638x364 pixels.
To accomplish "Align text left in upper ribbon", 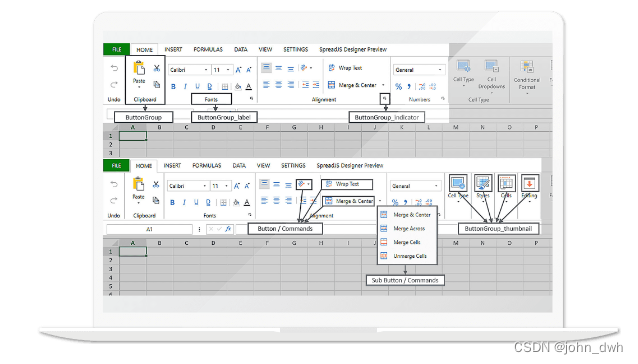I will [266, 85].
